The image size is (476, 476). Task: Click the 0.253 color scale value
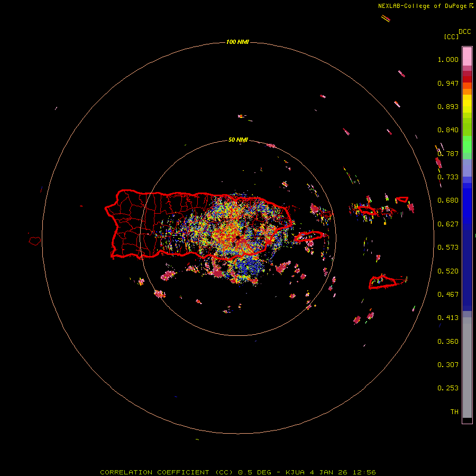point(448,388)
